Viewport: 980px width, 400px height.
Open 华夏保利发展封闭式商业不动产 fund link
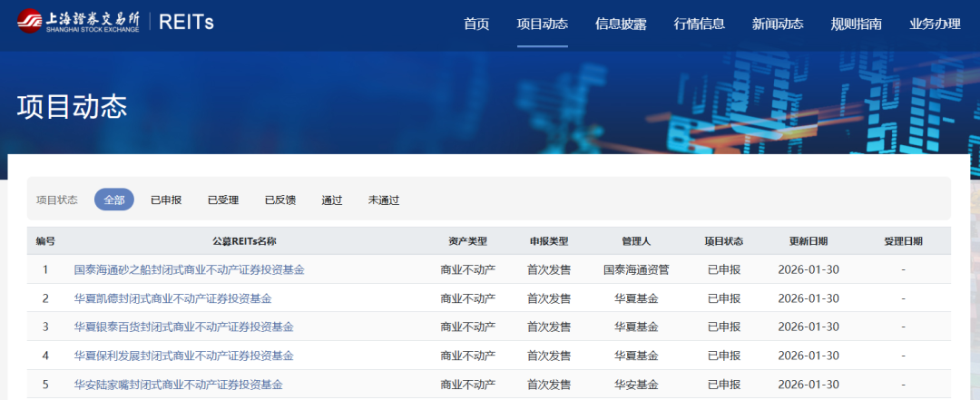tap(183, 356)
